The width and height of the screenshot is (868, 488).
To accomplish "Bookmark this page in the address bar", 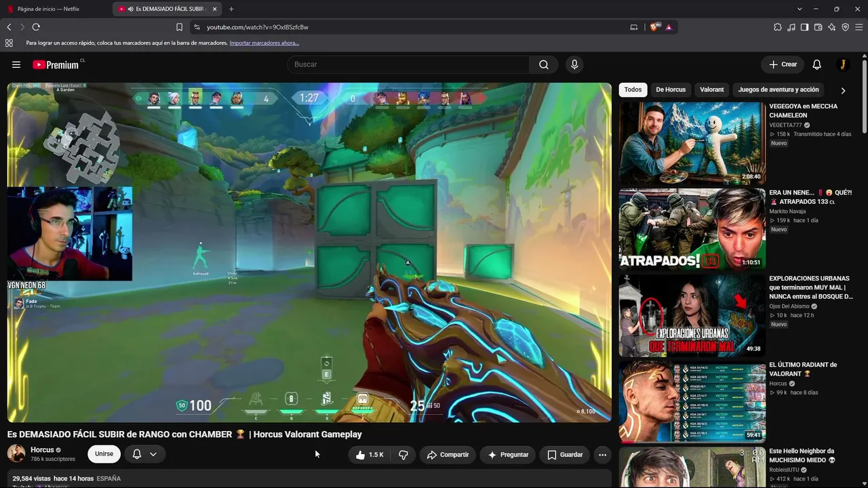I will (179, 27).
